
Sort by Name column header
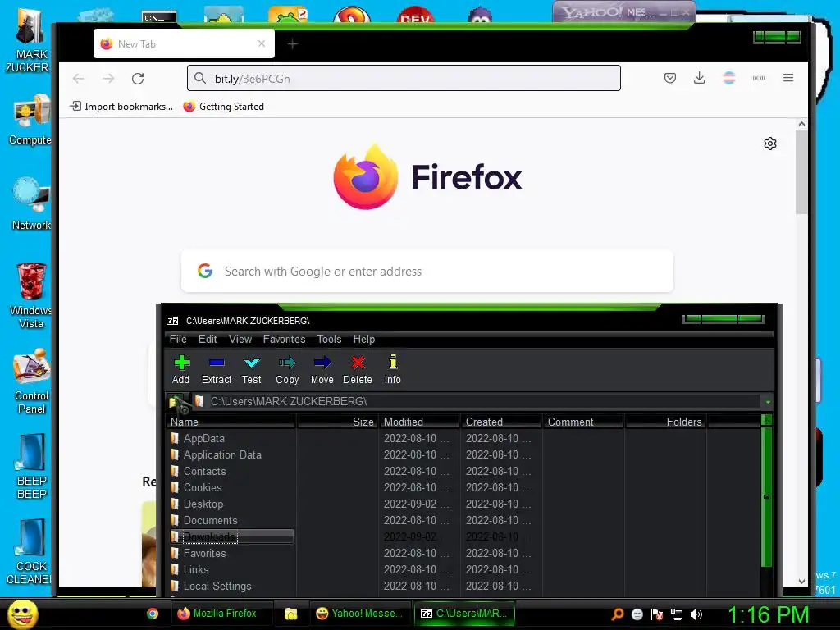coord(231,422)
